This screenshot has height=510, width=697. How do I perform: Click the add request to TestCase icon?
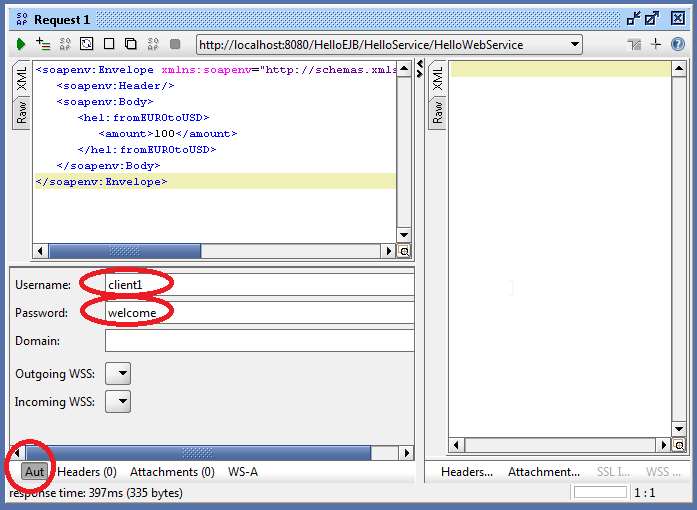tap(43, 44)
